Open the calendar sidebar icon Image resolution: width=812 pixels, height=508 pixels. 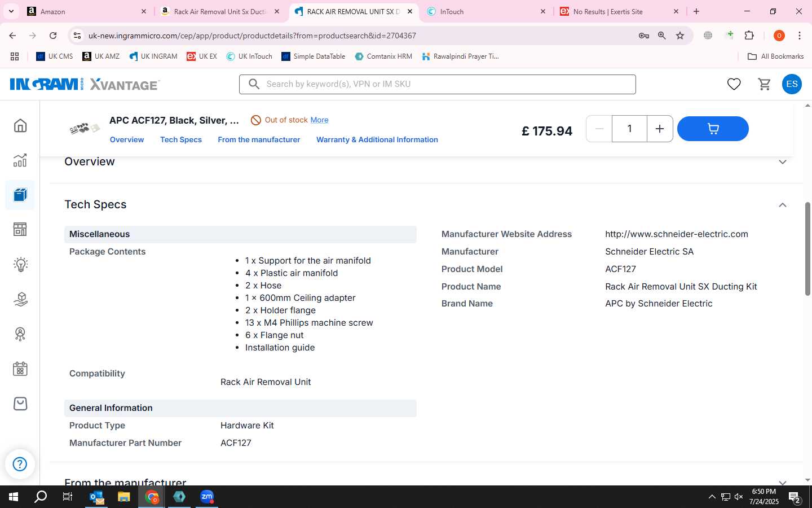point(20,369)
